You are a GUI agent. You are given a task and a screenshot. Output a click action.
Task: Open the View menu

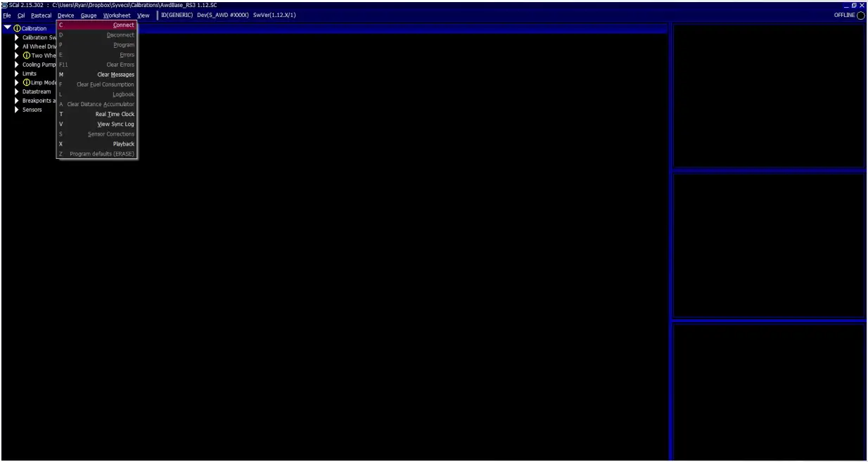coord(143,15)
